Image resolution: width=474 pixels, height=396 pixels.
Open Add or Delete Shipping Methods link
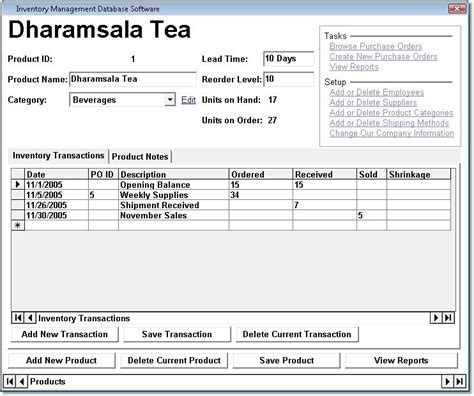(x=389, y=123)
